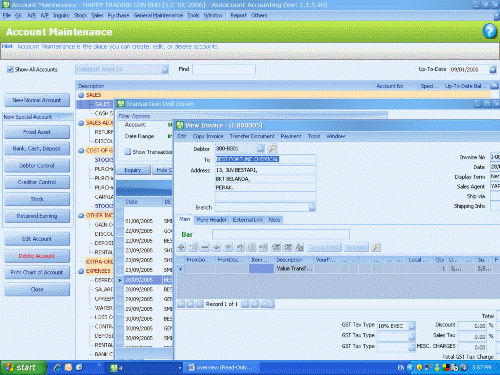Viewport: 500px width, 375px height.
Task: Open the third GST Tax Type dropdown
Action: [412, 347]
